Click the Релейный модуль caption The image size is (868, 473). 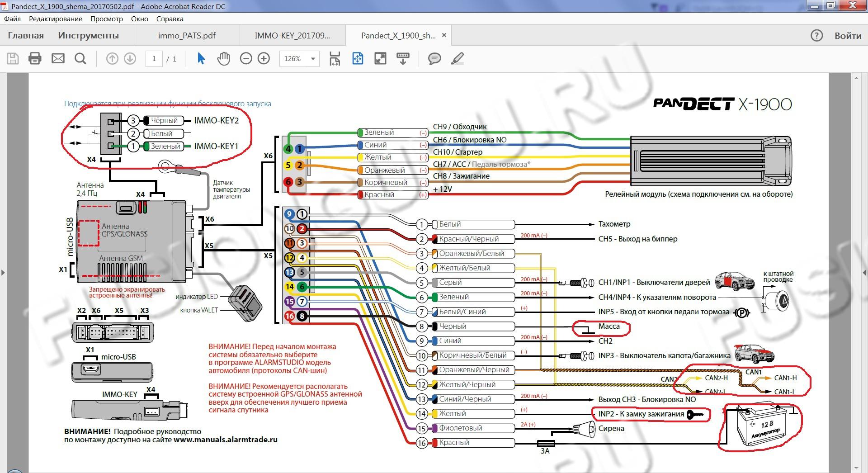(698, 194)
